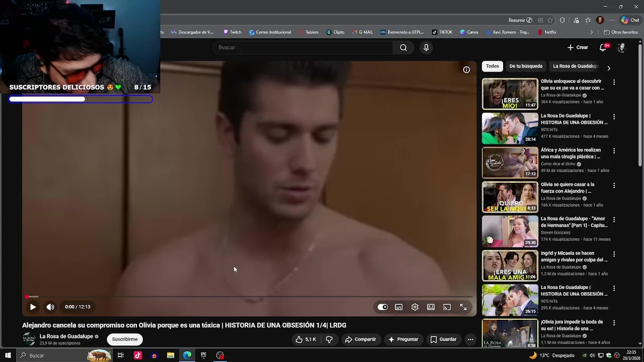Open more video actions ellipsis
The height and width of the screenshot is (362, 644).
470,339
